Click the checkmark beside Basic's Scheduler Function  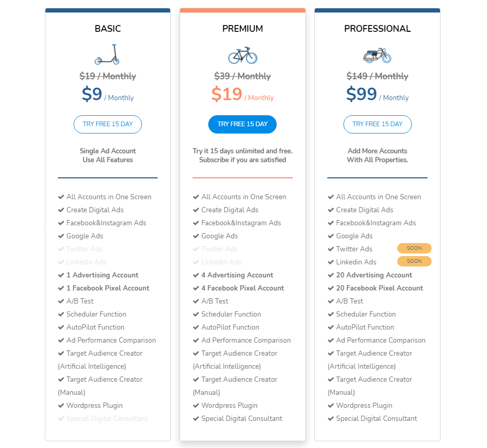(x=62, y=314)
